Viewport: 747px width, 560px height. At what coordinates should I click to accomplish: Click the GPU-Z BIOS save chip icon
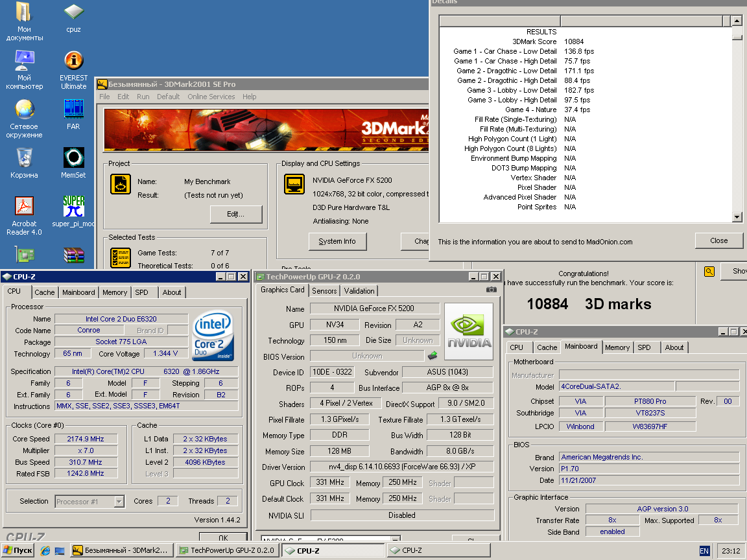[433, 355]
